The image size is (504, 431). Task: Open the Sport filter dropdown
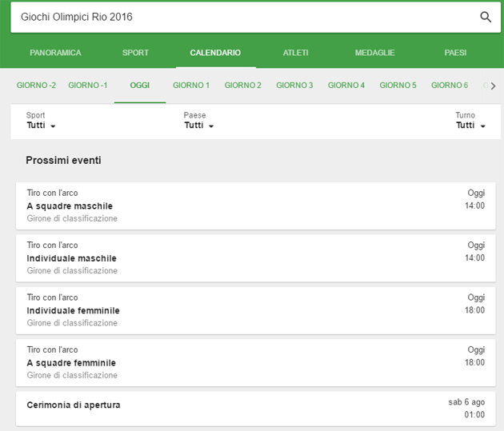[x=41, y=126]
